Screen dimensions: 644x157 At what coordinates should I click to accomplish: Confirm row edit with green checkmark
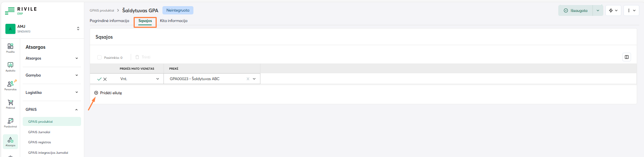(99, 79)
